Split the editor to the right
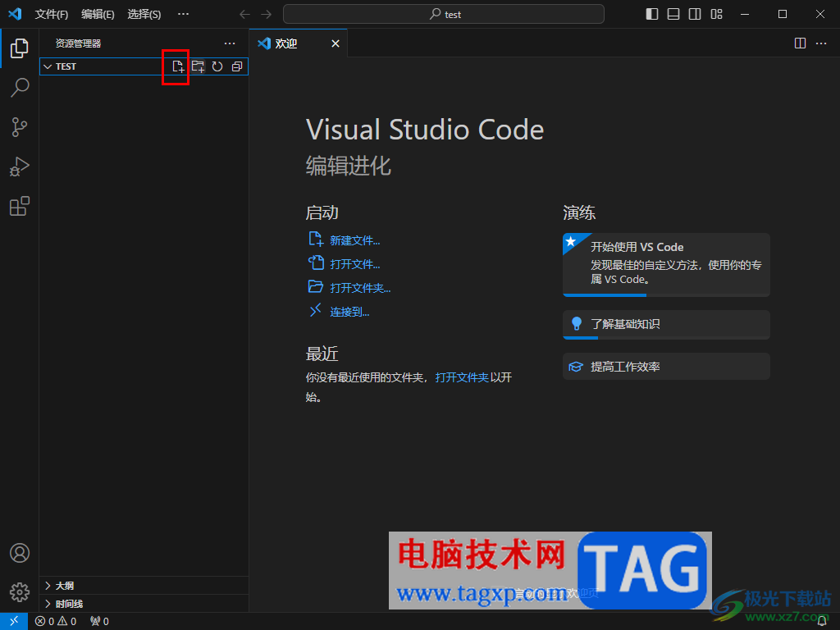This screenshot has width=840, height=630. point(800,43)
